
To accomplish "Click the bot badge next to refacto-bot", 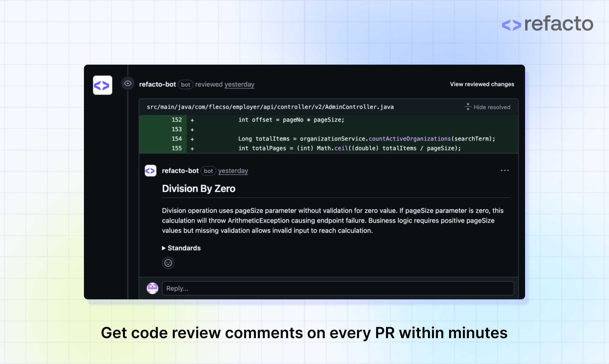I will pos(186,84).
